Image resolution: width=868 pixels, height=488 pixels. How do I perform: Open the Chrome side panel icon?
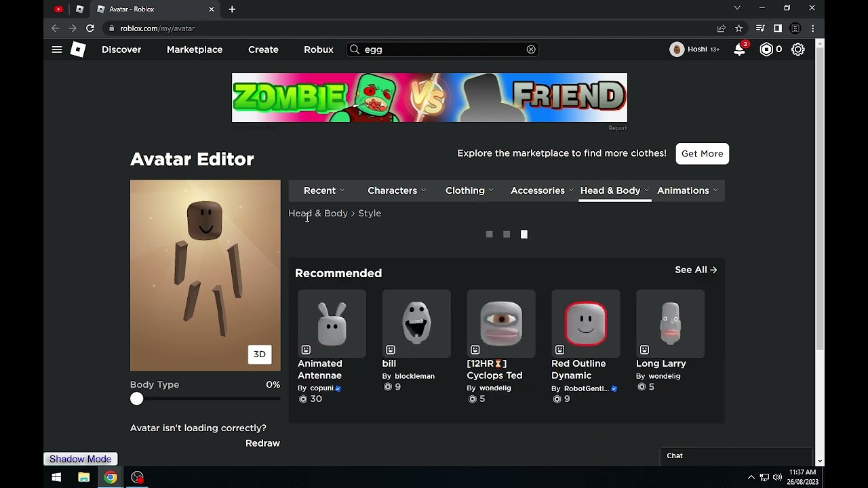pyautogui.click(x=778, y=28)
